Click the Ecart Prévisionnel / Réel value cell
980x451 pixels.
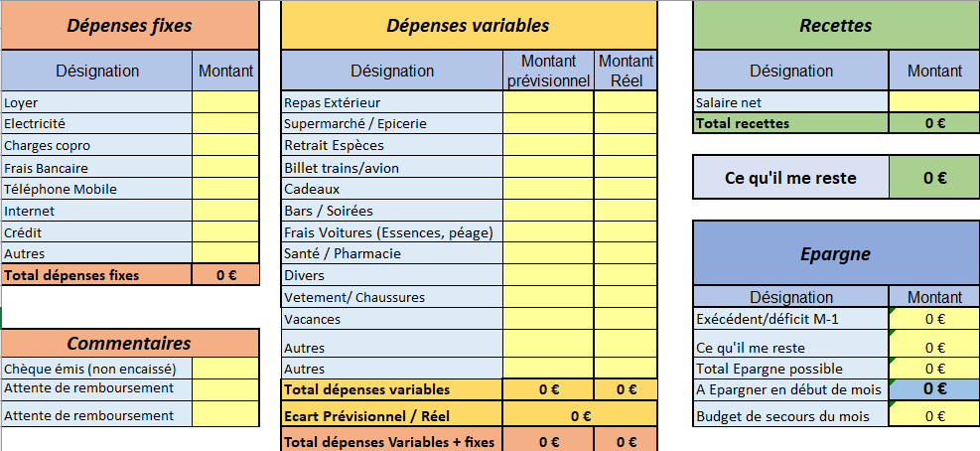coord(580,414)
